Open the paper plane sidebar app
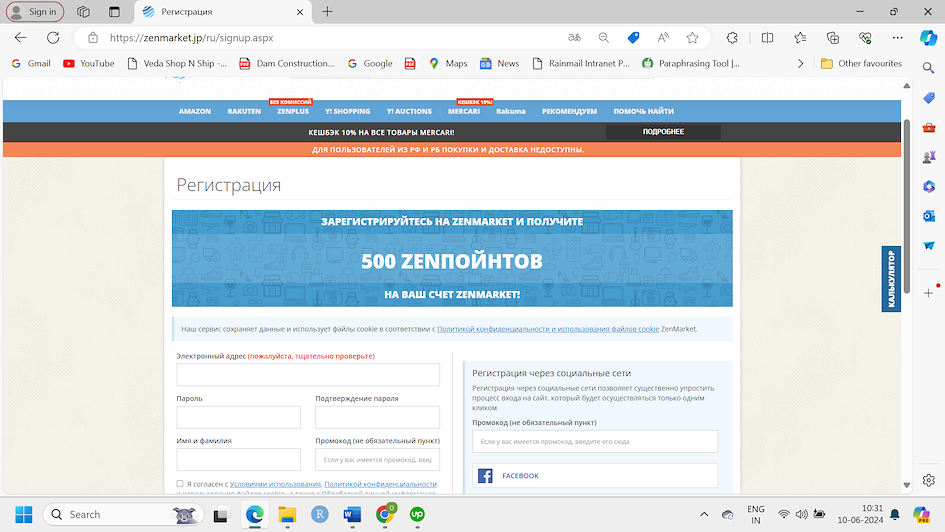This screenshot has width=945, height=532. tap(929, 245)
